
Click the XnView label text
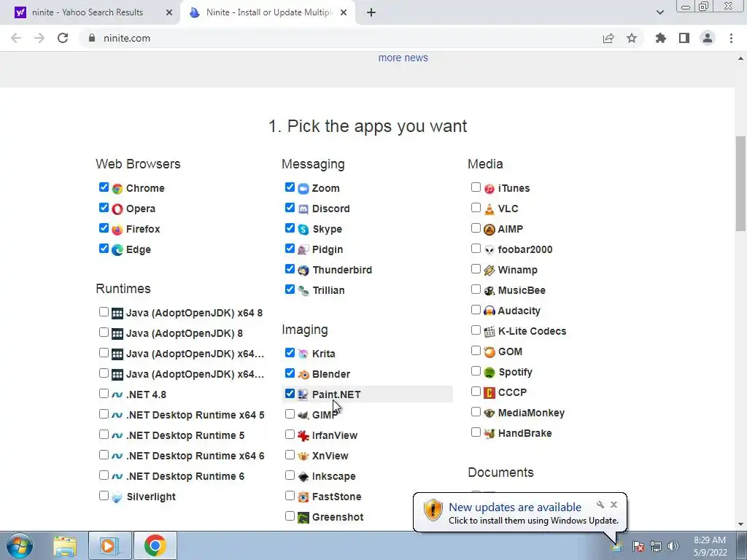click(330, 456)
